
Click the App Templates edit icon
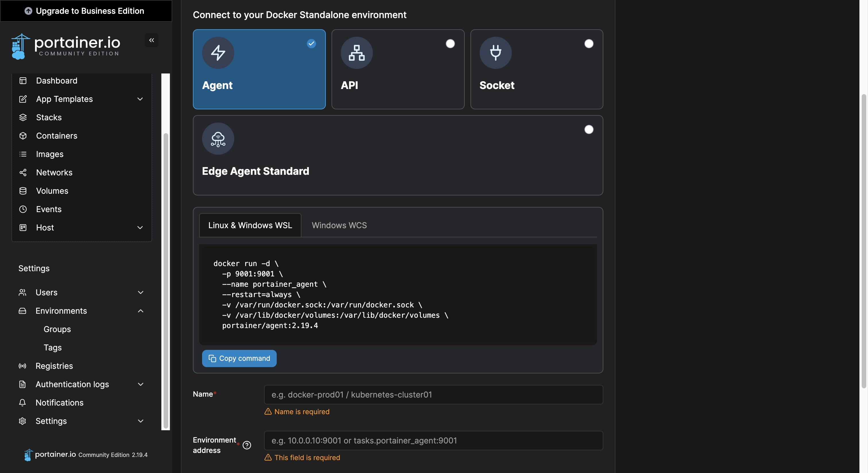[x=23, y=99]
